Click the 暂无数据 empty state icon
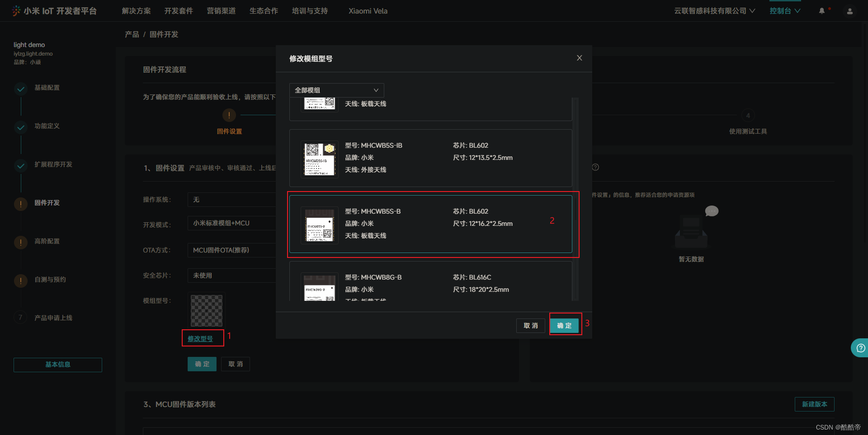The width and height of the screenshot is (868, 435). (696, 227)
